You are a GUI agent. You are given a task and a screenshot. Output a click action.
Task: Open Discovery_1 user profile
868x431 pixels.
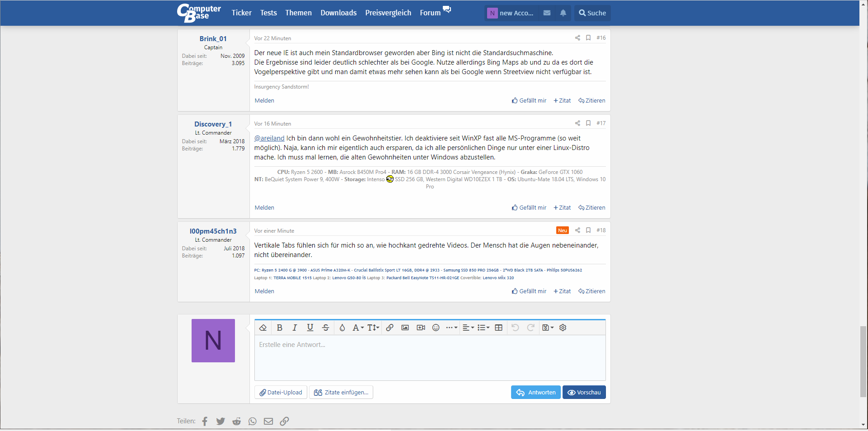213,124
